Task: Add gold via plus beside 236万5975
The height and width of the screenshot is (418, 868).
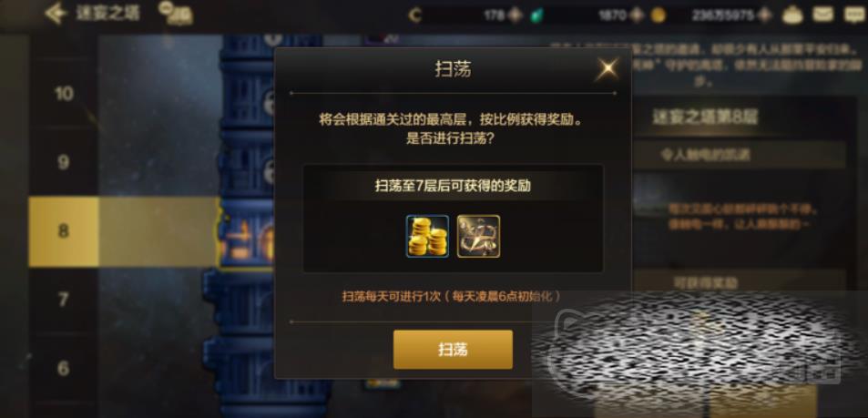Action: point(764,15)
